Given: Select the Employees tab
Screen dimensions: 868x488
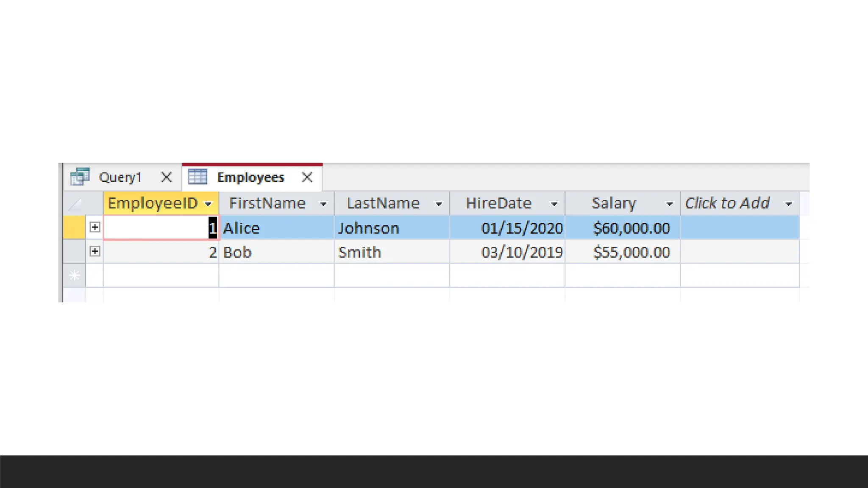Looking at the screenshot, I should [x=250, y=177].
